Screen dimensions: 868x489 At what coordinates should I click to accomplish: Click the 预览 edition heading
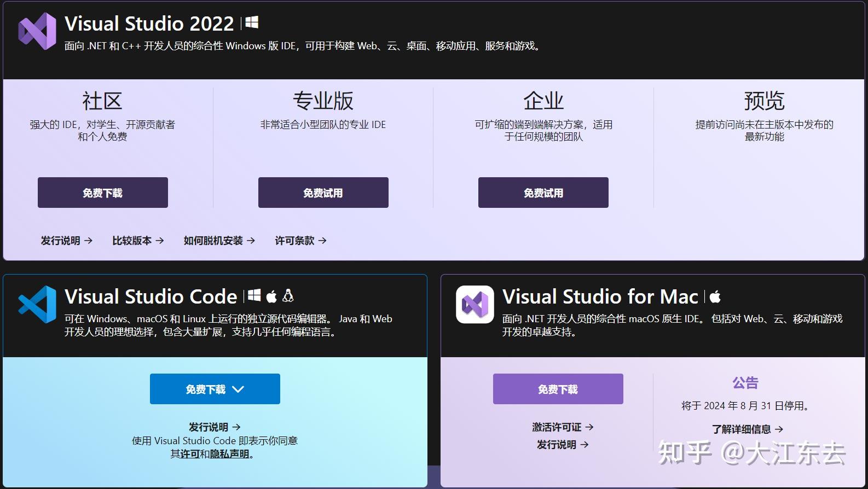click(x=764, y=101)
